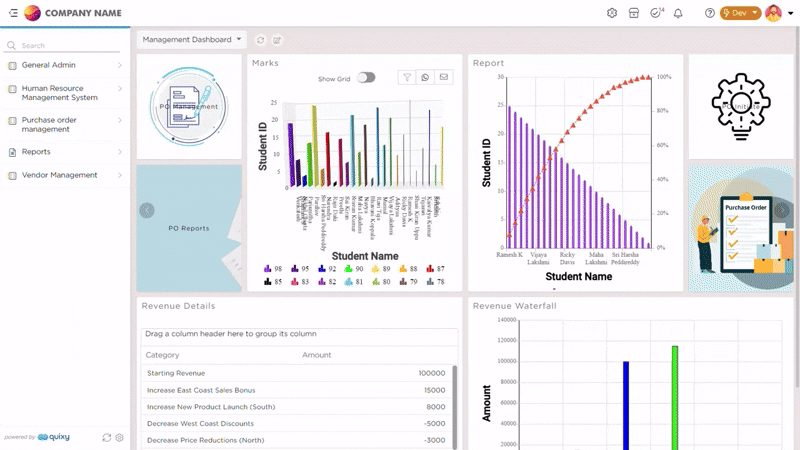
Task: Click the filter icon in Marks panel
Action: point(407,77)
